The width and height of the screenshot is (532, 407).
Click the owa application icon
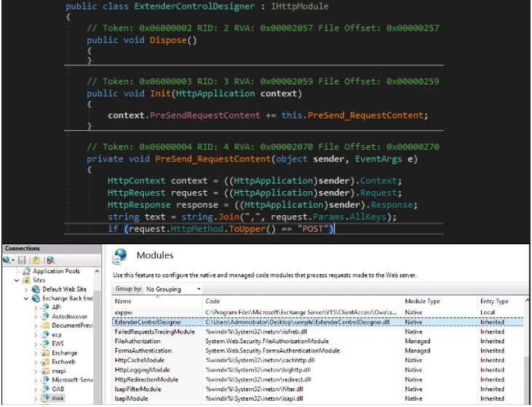45,398
